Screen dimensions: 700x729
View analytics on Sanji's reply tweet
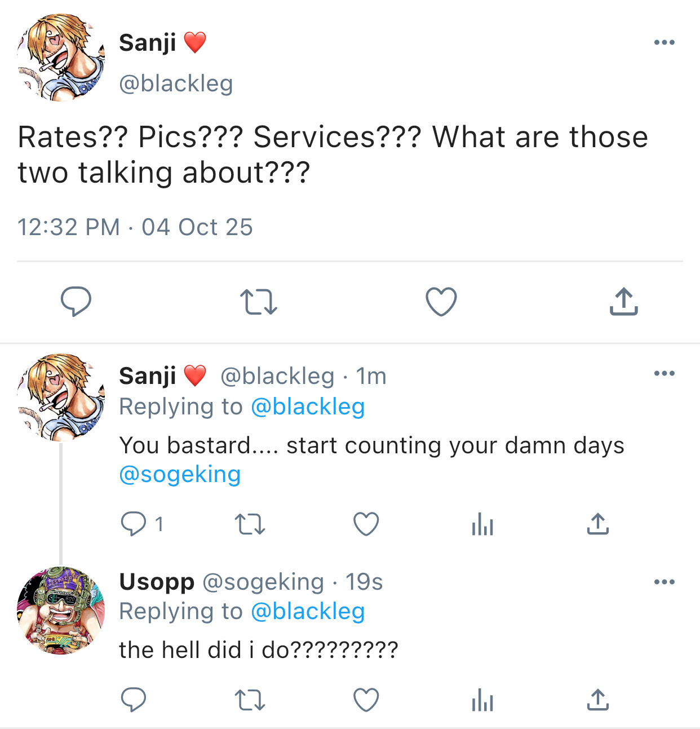pyautogui.click(x=482, y=524)
